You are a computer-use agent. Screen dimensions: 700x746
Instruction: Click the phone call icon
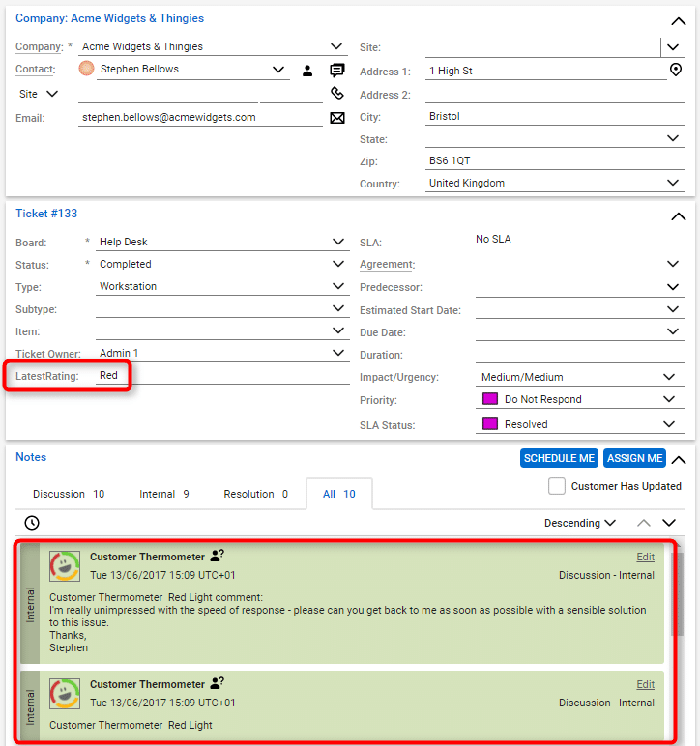(x=336, y=93)
